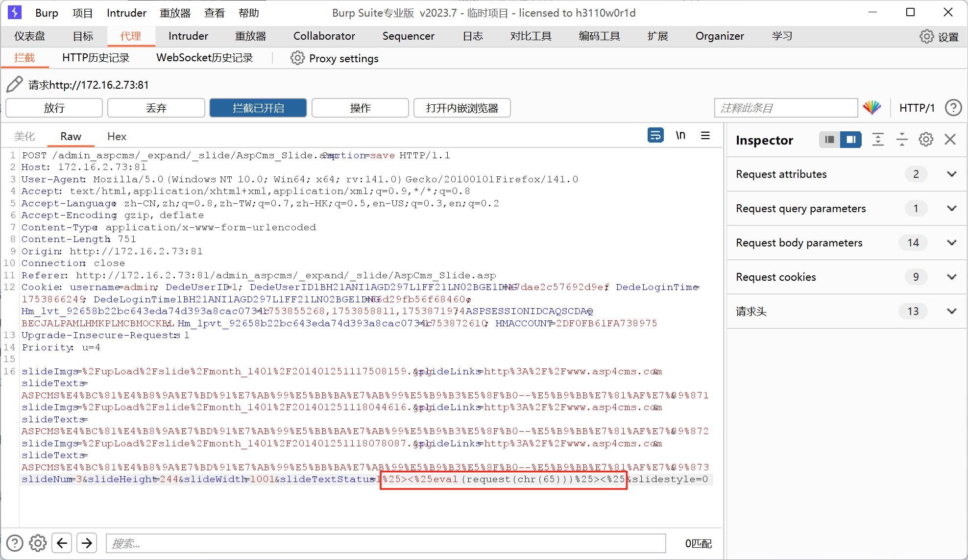Open WebSocket历史记录 sub-tab
The width and height of the screenshot is (968, 560).
[x=204, y=58]
